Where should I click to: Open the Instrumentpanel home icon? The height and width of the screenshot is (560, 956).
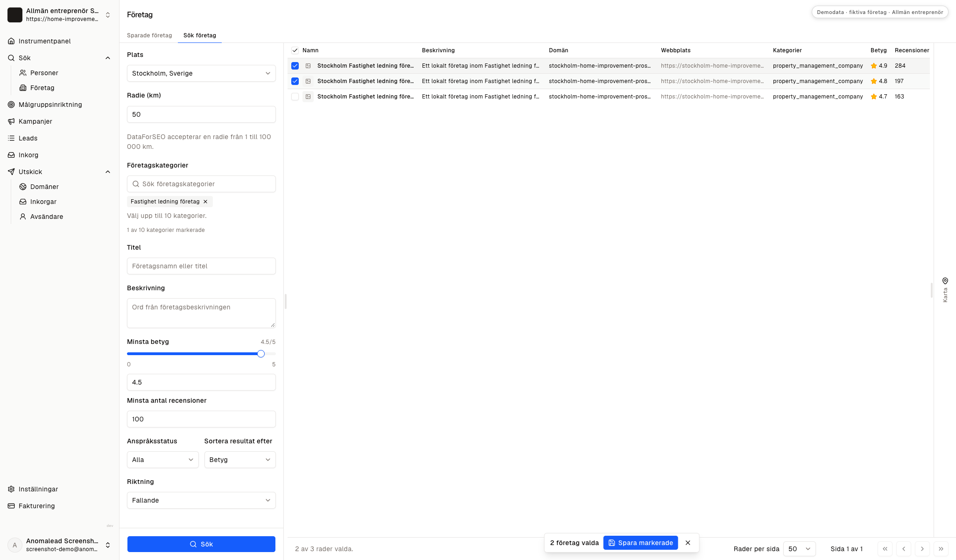pyautogui.click(x=11, y=41)
